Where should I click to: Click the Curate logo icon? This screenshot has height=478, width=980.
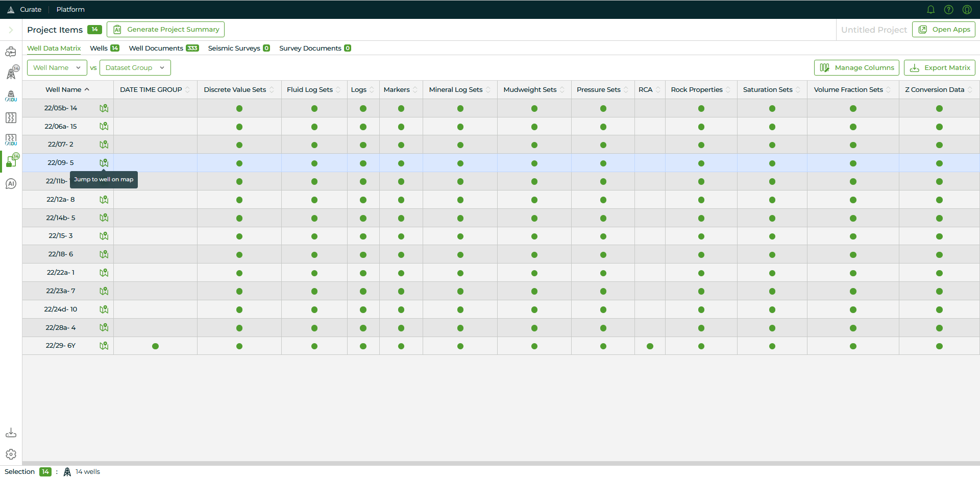11,10
